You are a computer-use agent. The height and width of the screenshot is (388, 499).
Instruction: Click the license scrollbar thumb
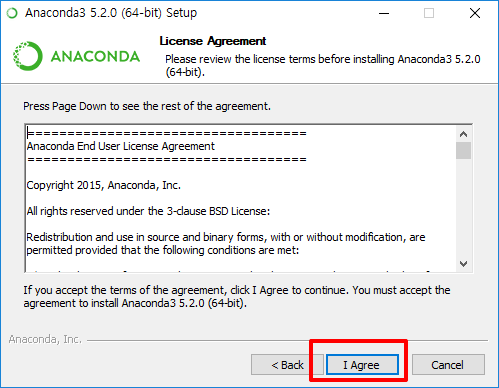[463, 151]
